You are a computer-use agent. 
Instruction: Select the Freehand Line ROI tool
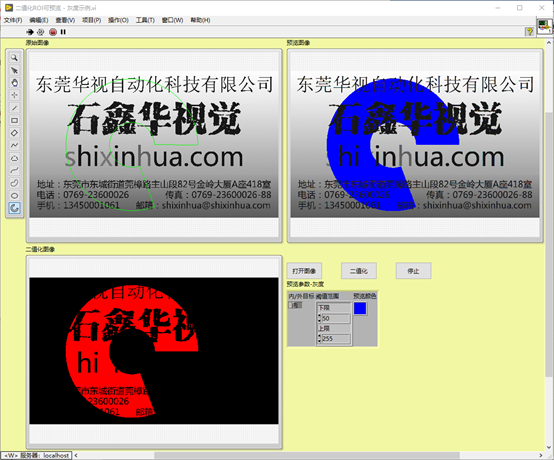pyautogui.click(x=14, y=170)
